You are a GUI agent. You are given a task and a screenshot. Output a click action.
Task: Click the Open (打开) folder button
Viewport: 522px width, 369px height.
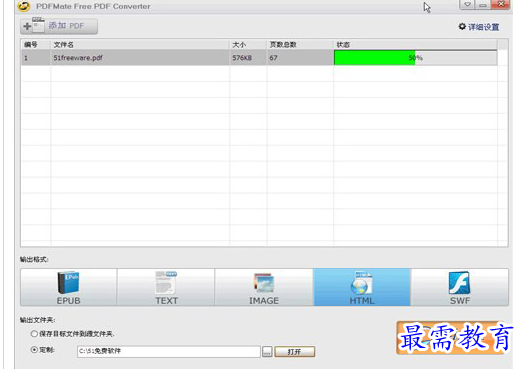click(295, 352)
